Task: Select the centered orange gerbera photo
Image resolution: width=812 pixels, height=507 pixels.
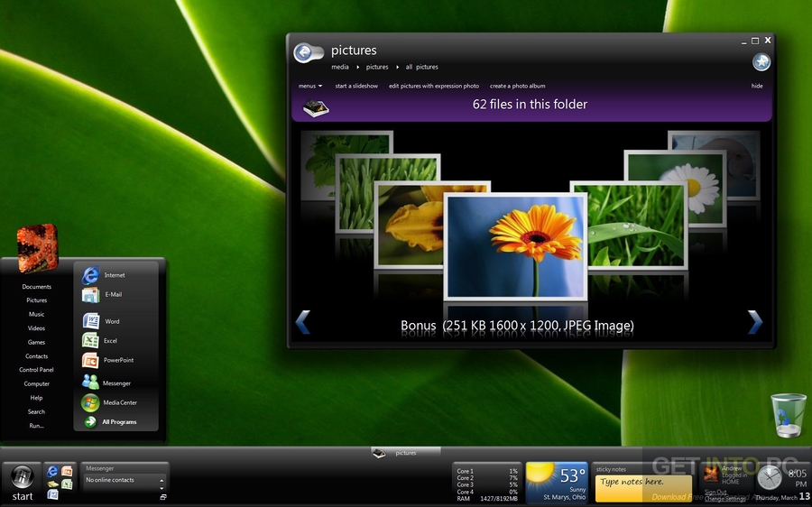Action: tap(516, 246)
